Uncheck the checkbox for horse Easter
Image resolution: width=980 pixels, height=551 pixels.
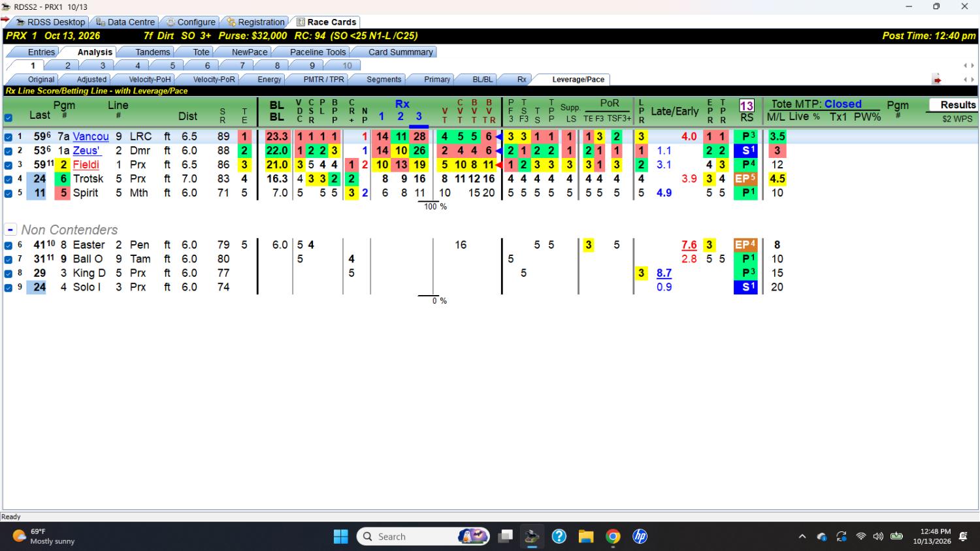coord(8,245)
